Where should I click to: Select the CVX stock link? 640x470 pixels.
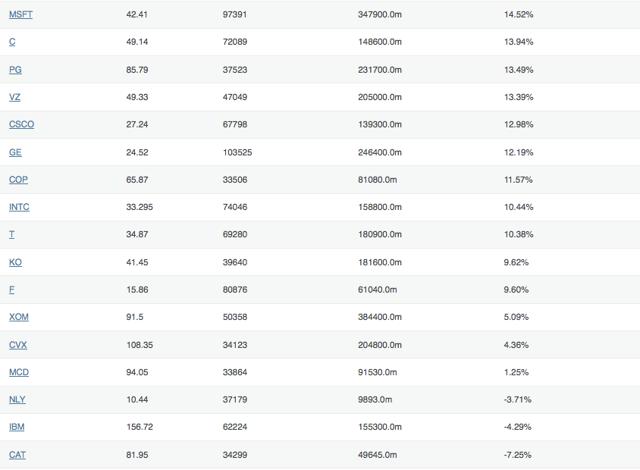(18, 345)
